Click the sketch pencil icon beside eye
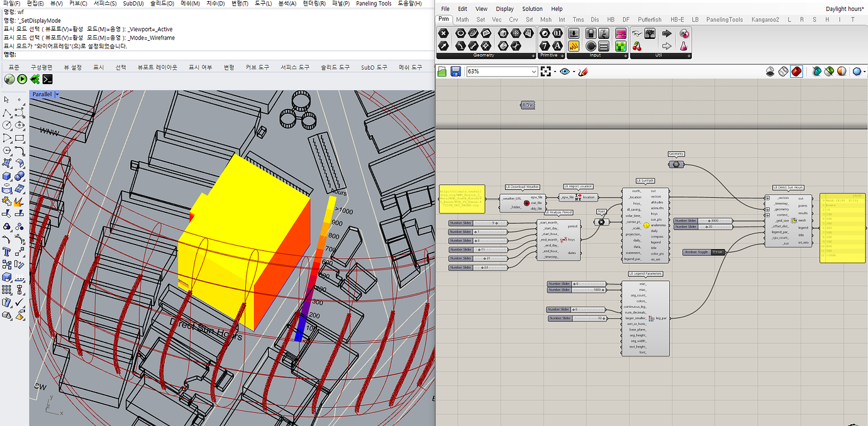Image resolution: width=868 pixels, height=426 pixels. (x=582, y=72)
